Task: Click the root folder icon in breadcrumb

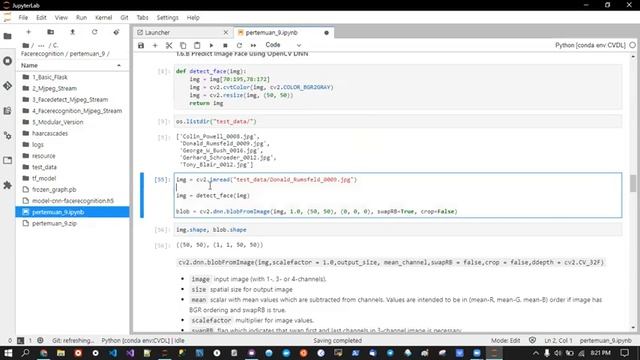Action: click(x=25, y=45)
